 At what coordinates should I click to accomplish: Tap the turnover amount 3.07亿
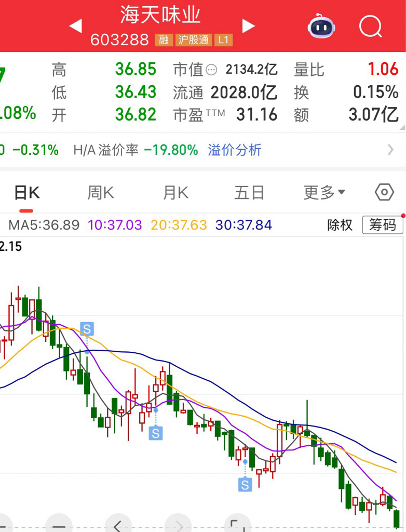pyautogui.click(x=373, y=115)
